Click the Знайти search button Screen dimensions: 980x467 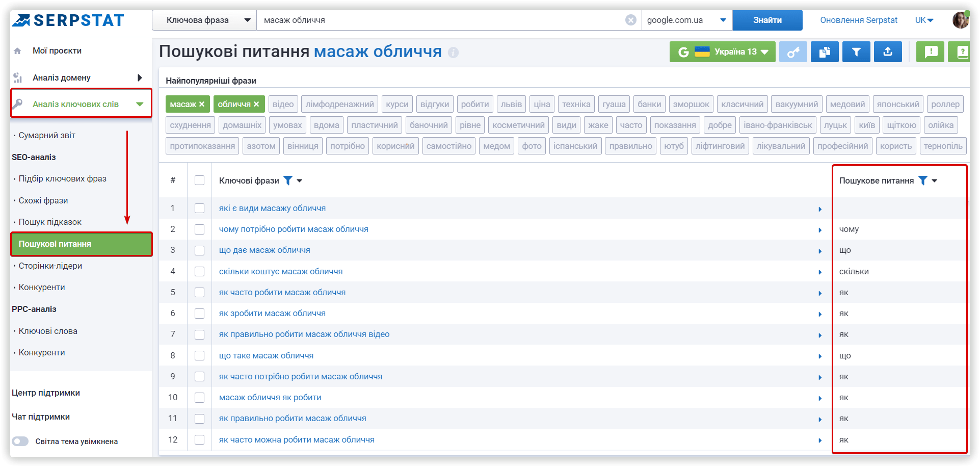(x=767, y=20)
